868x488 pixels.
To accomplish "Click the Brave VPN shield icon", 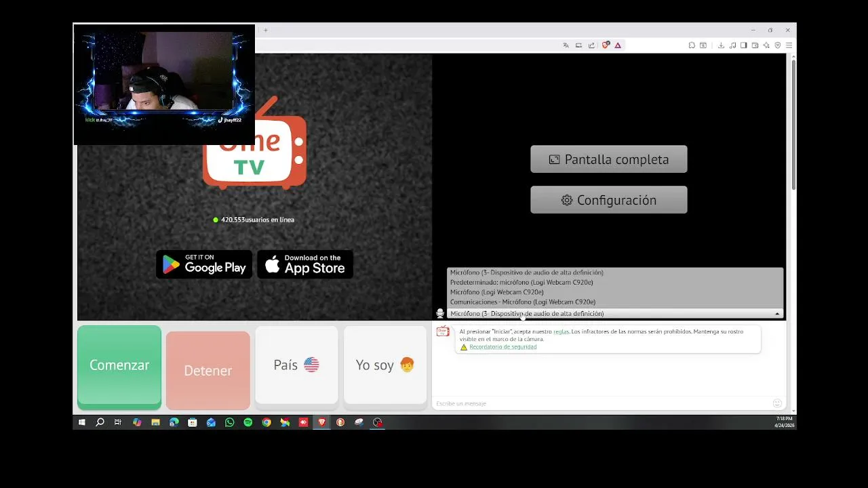I will (x=778, y=45).
